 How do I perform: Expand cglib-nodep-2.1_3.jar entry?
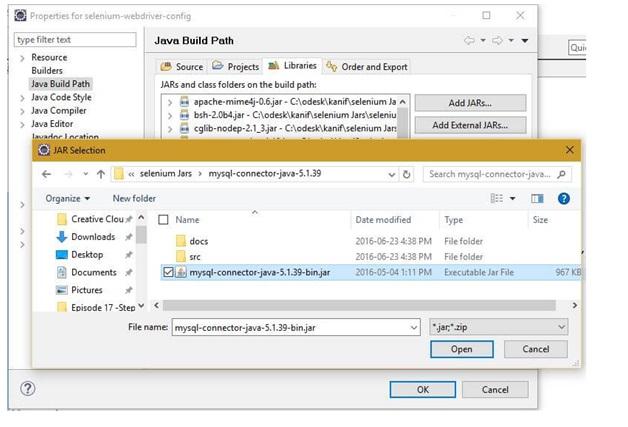pyautogui.click(x=170, y=129)
